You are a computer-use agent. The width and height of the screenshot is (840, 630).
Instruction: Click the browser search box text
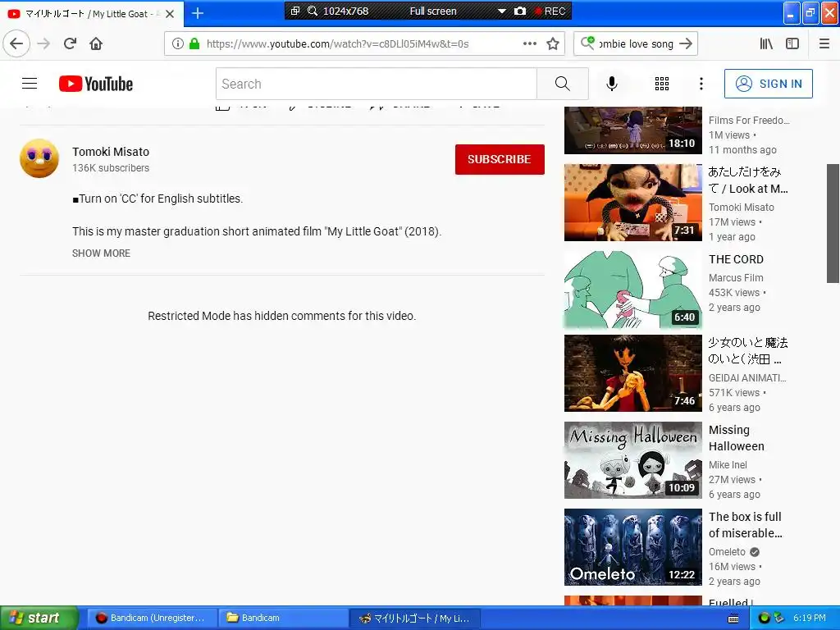636,44
